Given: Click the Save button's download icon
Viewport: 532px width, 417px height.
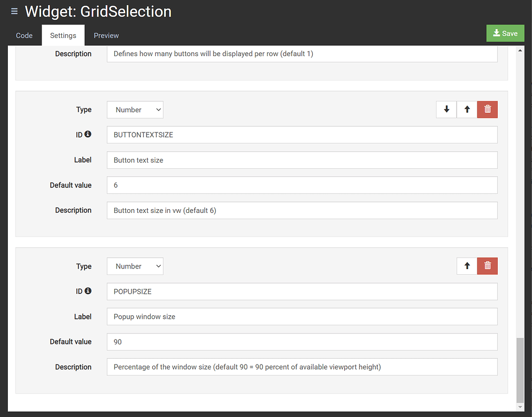Looking at the screenshot, I should coord(497,33).
